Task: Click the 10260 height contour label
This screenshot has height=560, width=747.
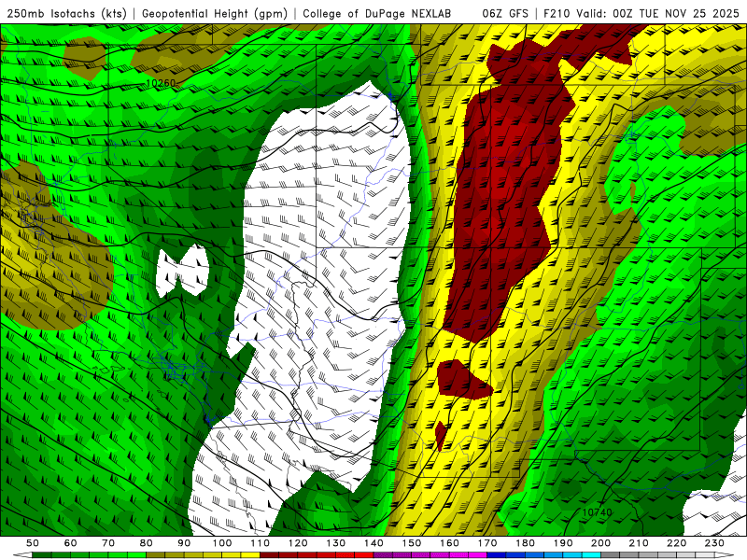Action: pos(161,83)
